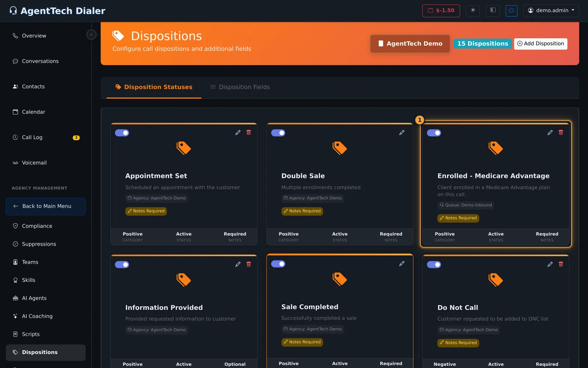Navigate to Teams
Screen dimensions: 588x368
tap(46, 262)
